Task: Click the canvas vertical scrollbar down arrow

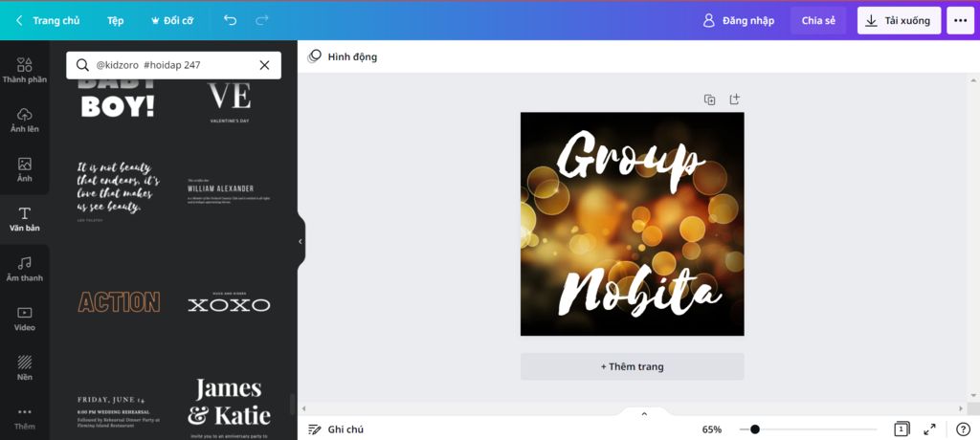Action: click(973, 395)
